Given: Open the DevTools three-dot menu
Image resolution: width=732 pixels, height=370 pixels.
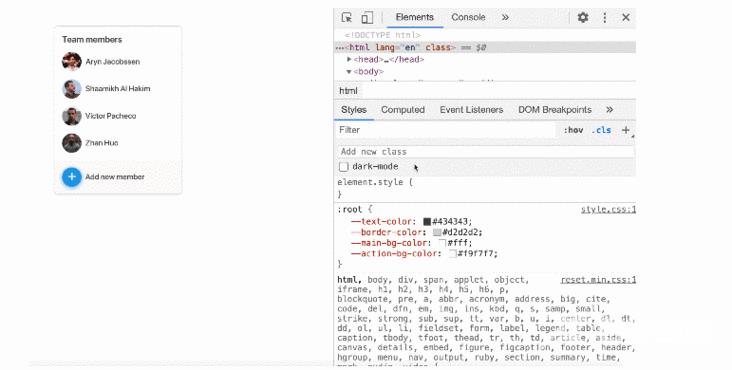Looking at the screenshot, I should tap(605, 18).
